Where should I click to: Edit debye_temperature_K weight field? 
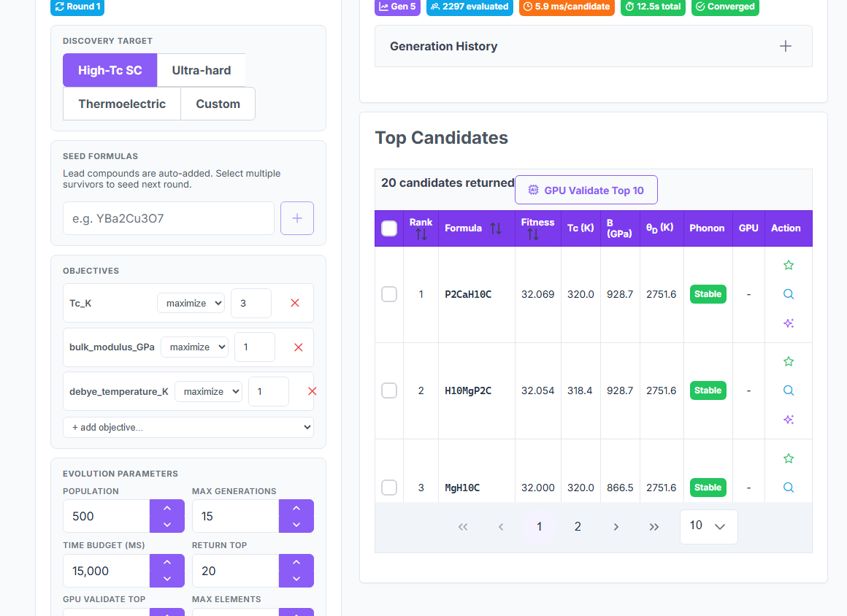point(269,391)
